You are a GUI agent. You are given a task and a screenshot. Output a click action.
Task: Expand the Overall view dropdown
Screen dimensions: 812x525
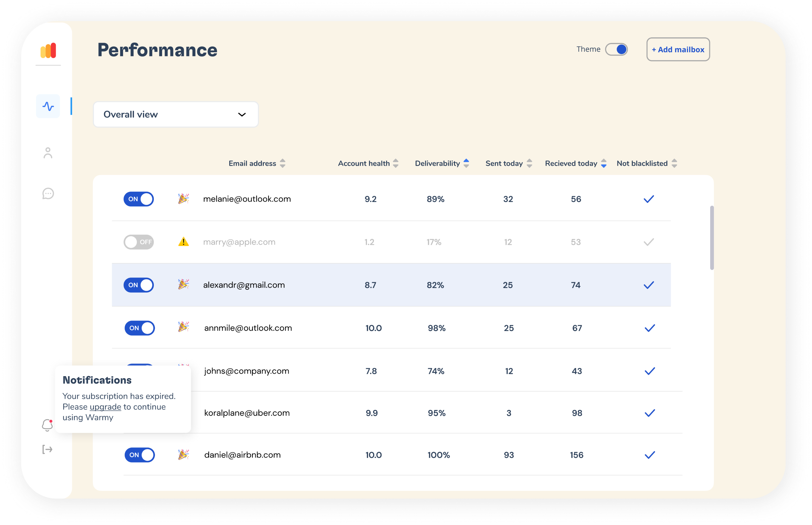coord(176,115)
